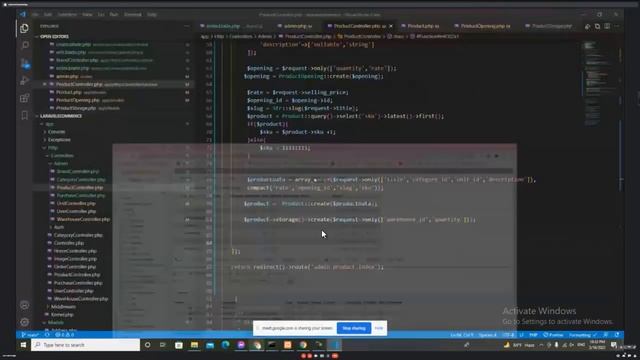The height and width of the screenshot is (360, 640).
Task: Open the Accounts icon in activity bar
Action: coord(24,305)
